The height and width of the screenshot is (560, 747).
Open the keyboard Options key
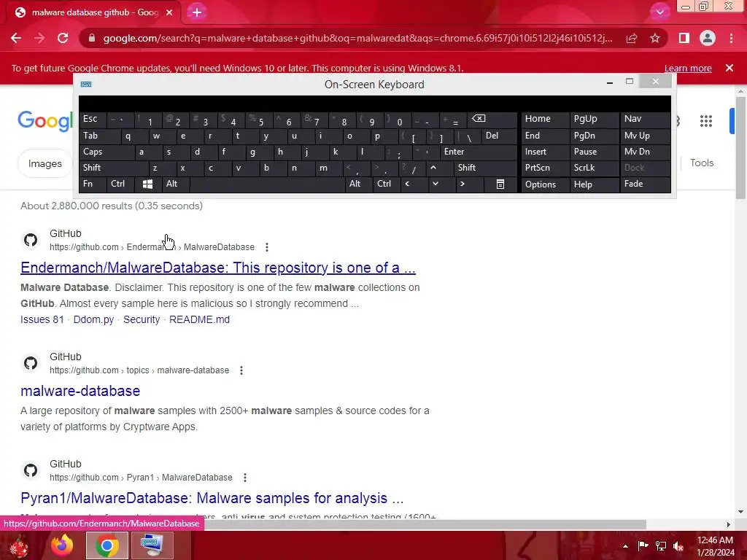pyautogui.click(x=545, y=184)
